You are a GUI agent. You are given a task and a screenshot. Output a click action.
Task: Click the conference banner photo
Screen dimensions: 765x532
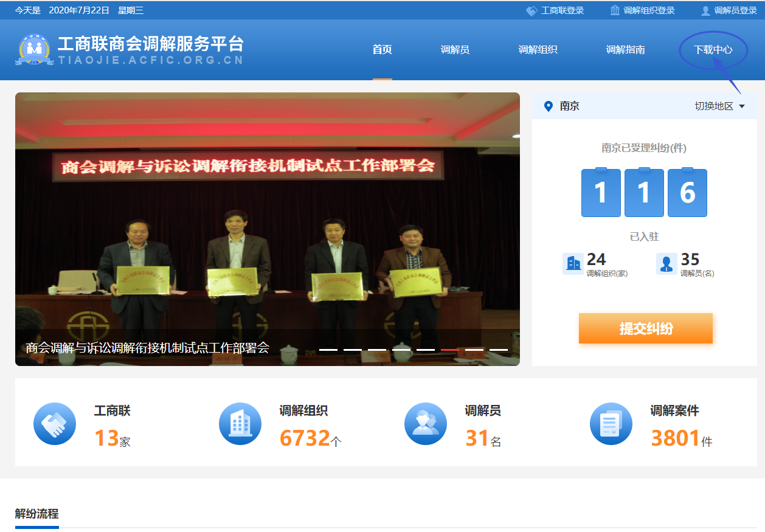[x=268, y=213]
